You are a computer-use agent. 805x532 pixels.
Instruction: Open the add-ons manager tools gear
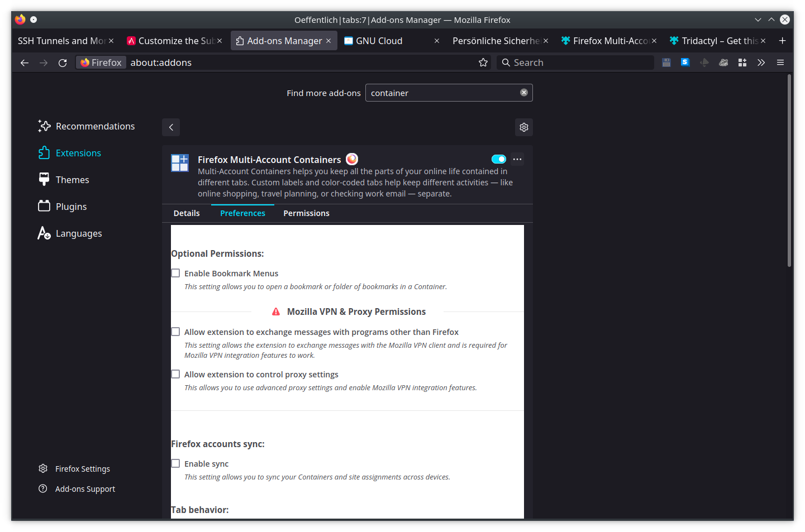pyautogui.click(x=523, y=127)
